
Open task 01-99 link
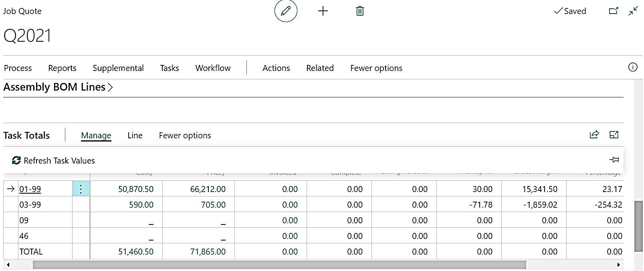point(30,189)
